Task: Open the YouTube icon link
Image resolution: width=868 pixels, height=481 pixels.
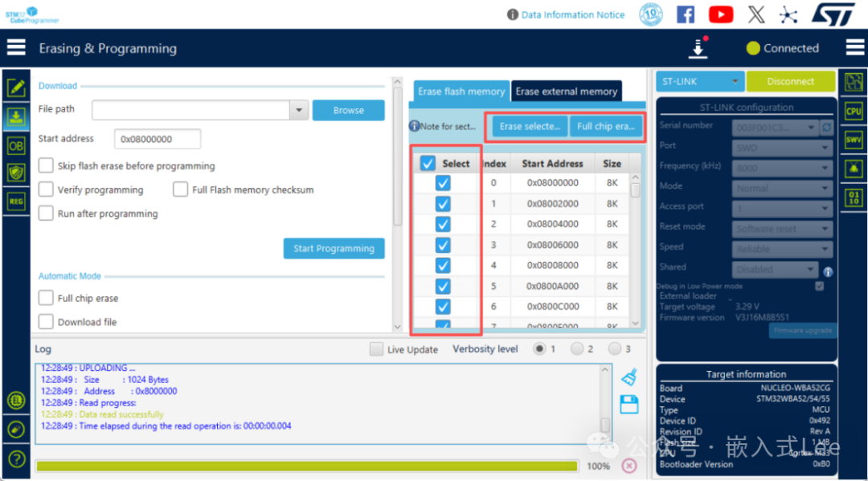Action: (x=721, y=14)
